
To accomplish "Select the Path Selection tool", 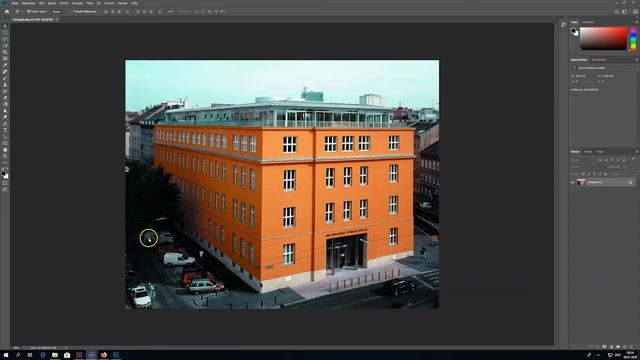I will [5, 137].
